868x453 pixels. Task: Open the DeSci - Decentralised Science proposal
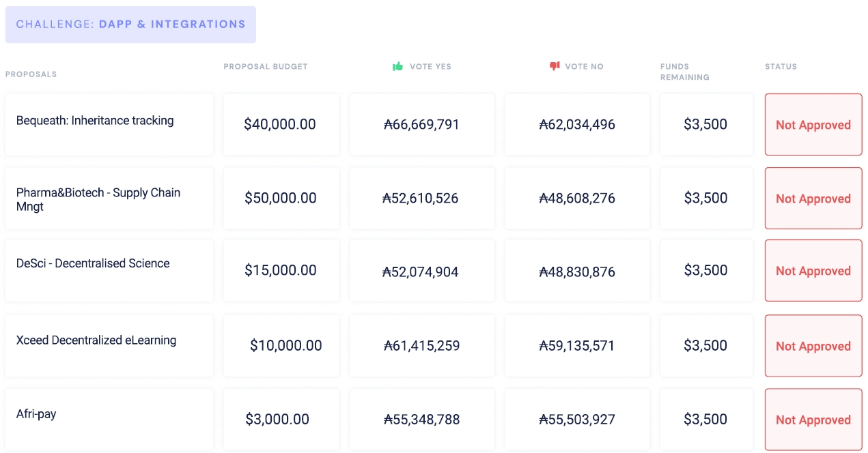[93, 263]
